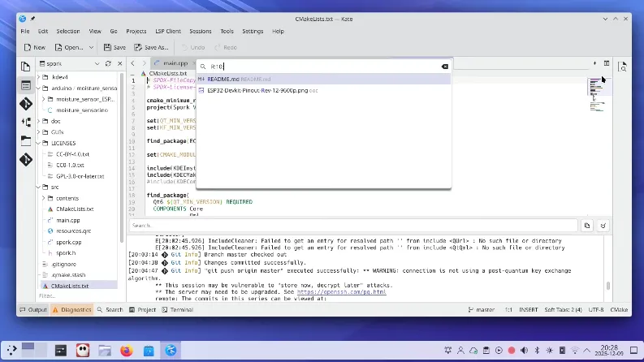The width and height of the screenshot is (644, 362).
Task: Launch Firefox from the taskbar
Action: [x=126, y=351]
